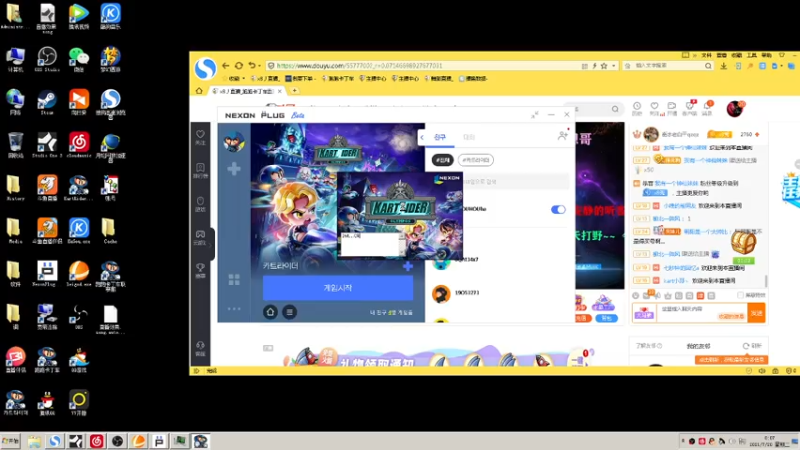The image size is (800, 450).
Task: Open the NexonPlug desktop shortcut
Action: click(46, 273)
